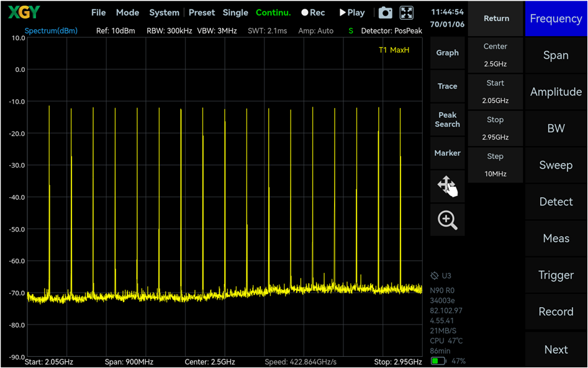Click the SWT: 2.1ms readout

267,31
